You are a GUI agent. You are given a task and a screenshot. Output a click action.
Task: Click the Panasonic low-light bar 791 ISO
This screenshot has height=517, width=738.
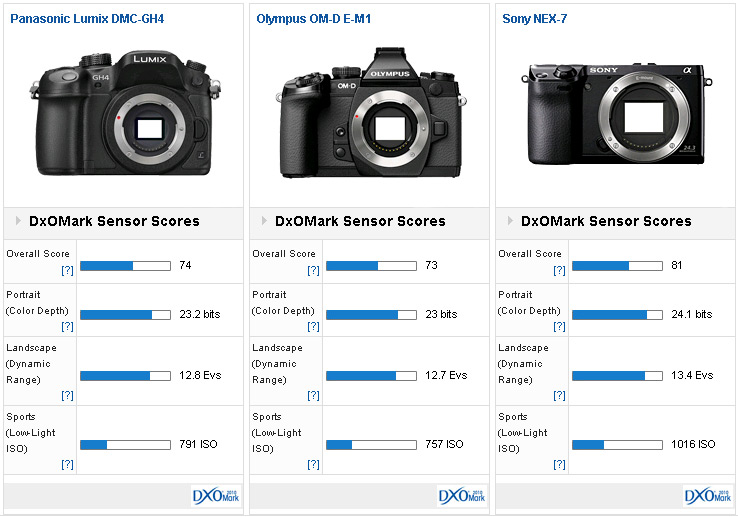125,445
